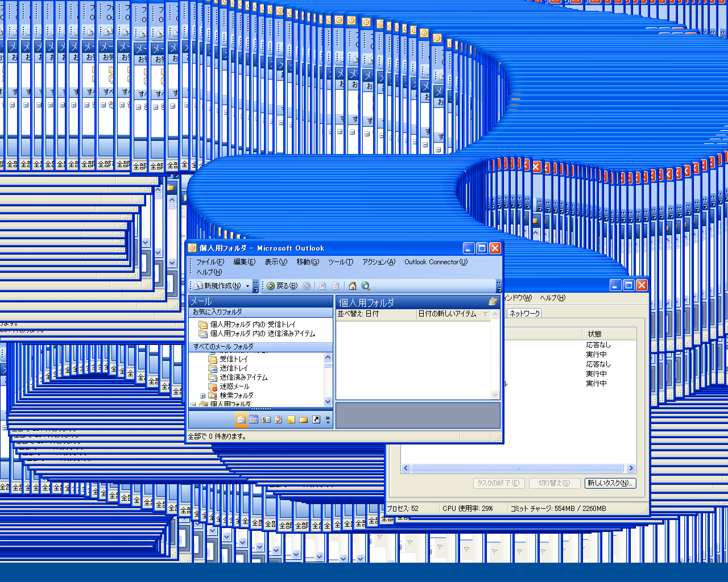Open the 編集(E) menu
This screenshot has height=582, width=728.
[245, 262]
